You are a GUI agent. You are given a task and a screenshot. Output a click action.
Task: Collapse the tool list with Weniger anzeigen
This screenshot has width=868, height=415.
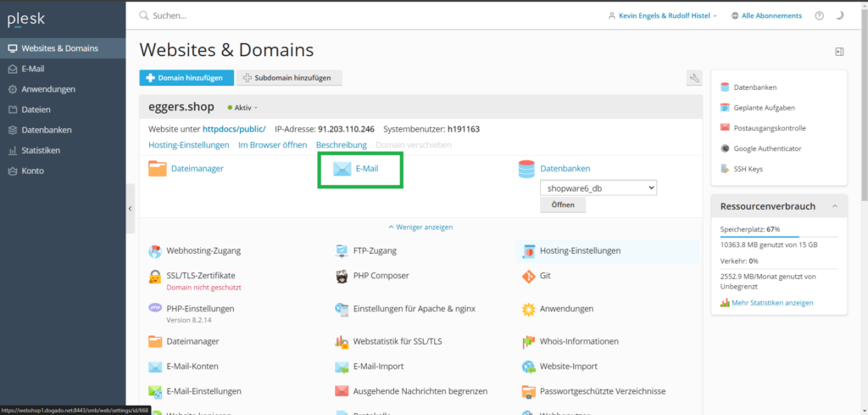(x=420, y=227)
